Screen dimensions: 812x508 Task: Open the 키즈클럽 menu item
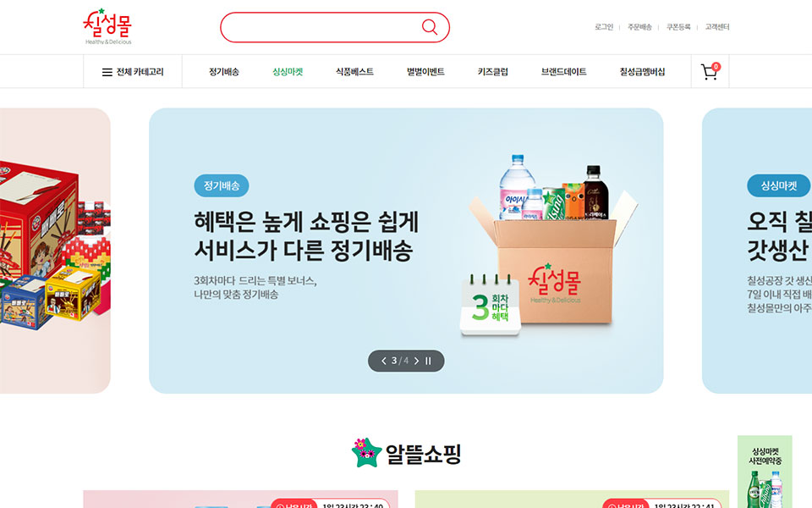click(x=492, y=71)
